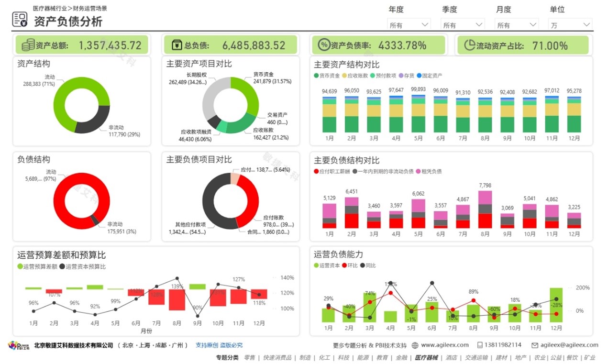Toggle the 货币资金 legend item
Viewport: 607px width, 364px height.
pyautogui.click(x=327, y=76)
